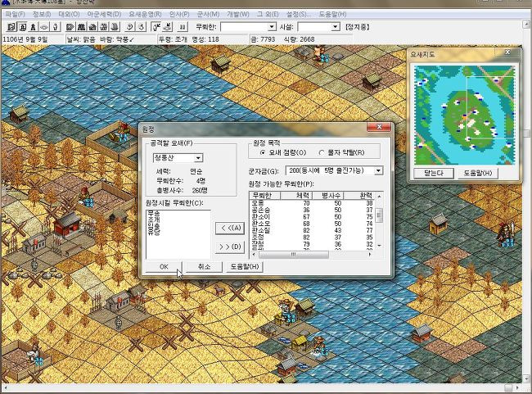
Task: Click the first curled-arrow toolbar icon
Action: pos(130,27)
